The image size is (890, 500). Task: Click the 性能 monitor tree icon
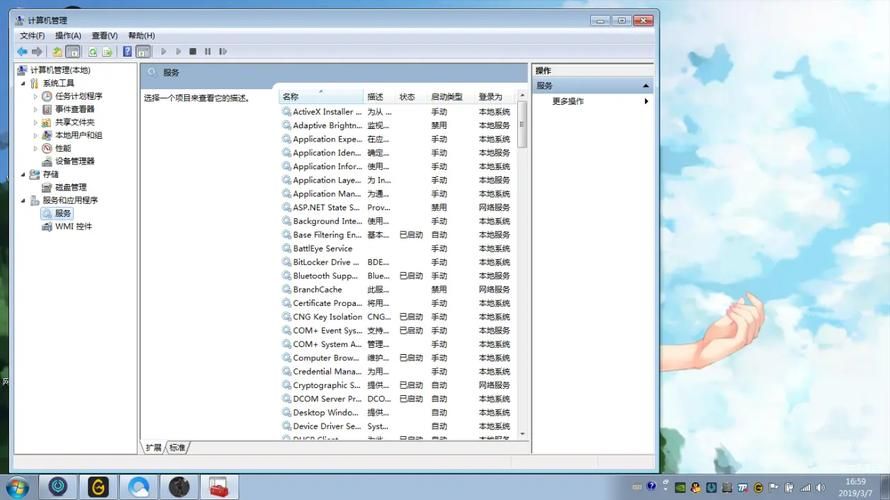(47, 149)
